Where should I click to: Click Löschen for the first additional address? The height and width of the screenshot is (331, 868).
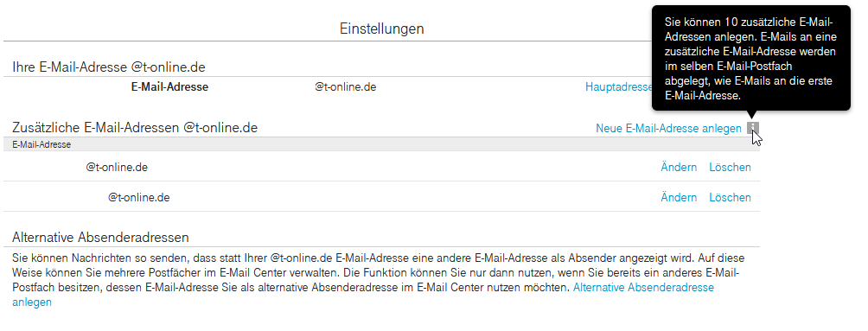click(x=731, y=167)
